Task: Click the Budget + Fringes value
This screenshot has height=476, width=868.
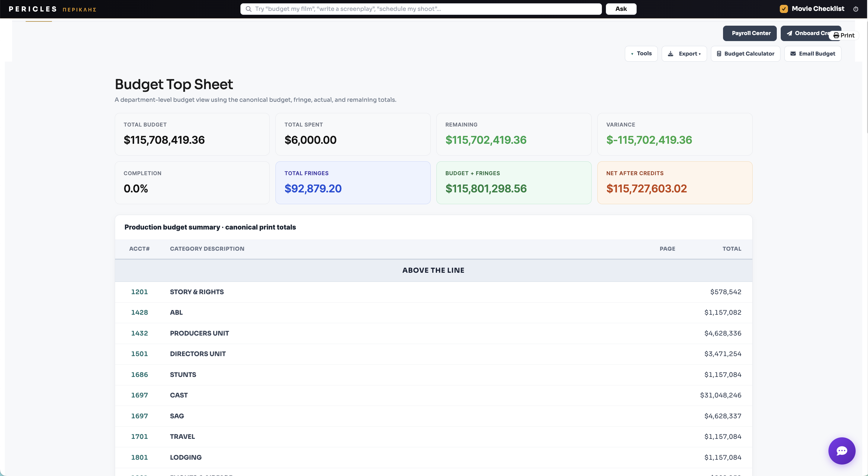Action: pyautogui.click(x=486, y=188)
